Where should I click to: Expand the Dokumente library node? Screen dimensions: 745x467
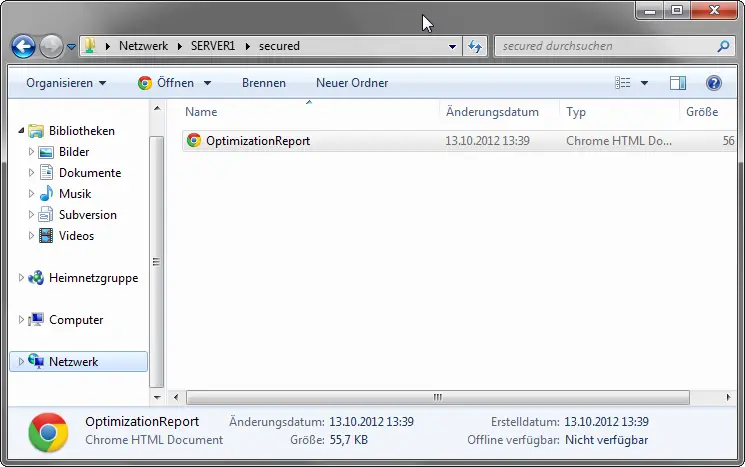click(x=31, y=172)
